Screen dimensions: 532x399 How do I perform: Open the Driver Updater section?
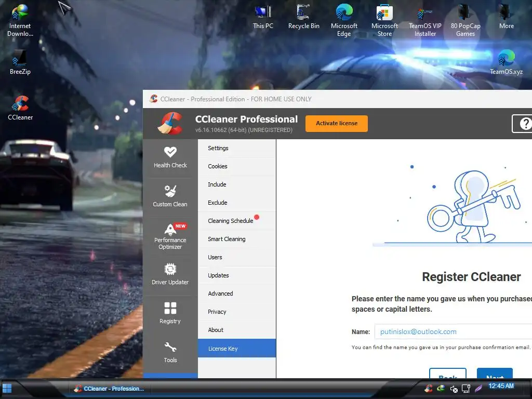[170, 274]
